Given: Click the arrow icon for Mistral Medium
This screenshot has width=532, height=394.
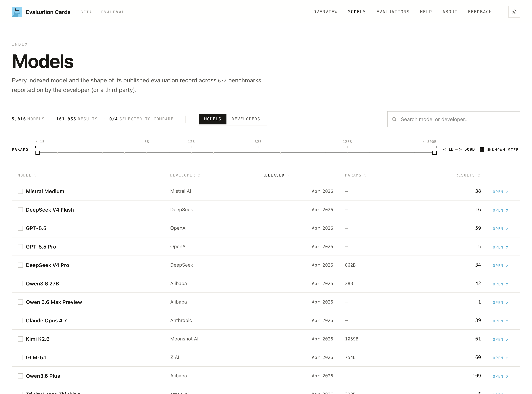Looking at the screenshot, I should (x=507, y=192).
